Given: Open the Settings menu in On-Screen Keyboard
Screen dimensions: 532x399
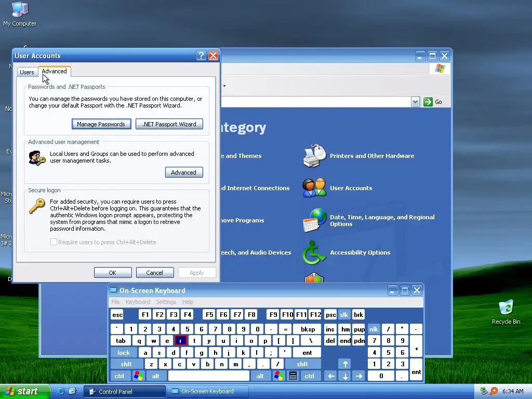Looking at the screenshot, I should pos(166,302).
